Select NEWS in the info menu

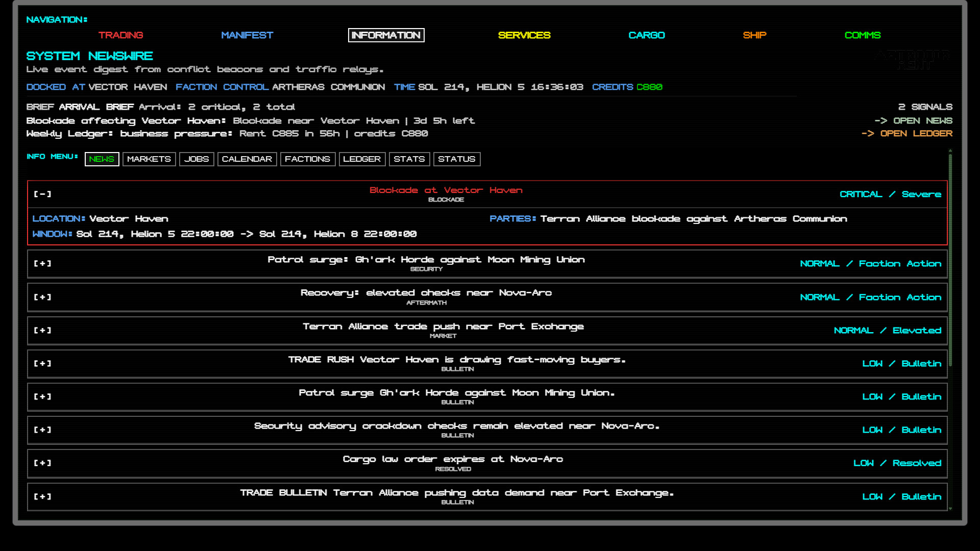(x=102, y=159)
